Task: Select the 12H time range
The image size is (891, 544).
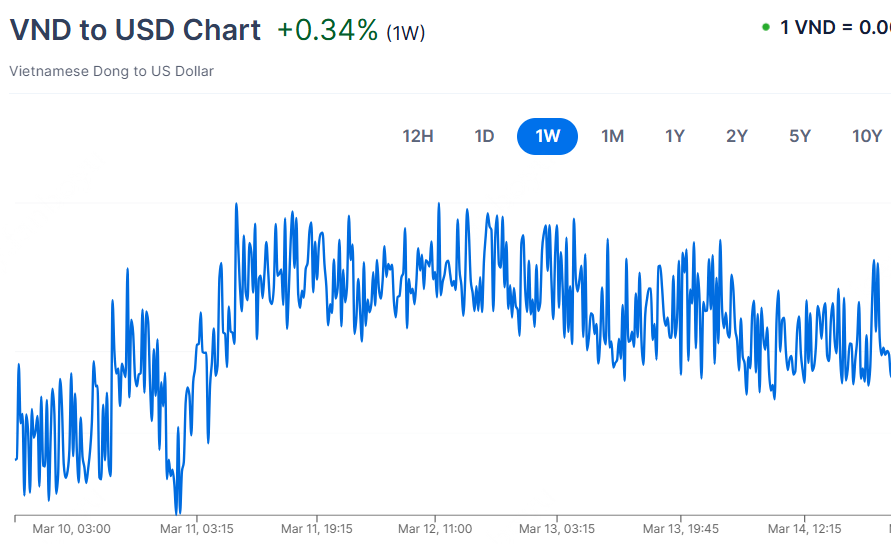Action: tap(418, 136)
